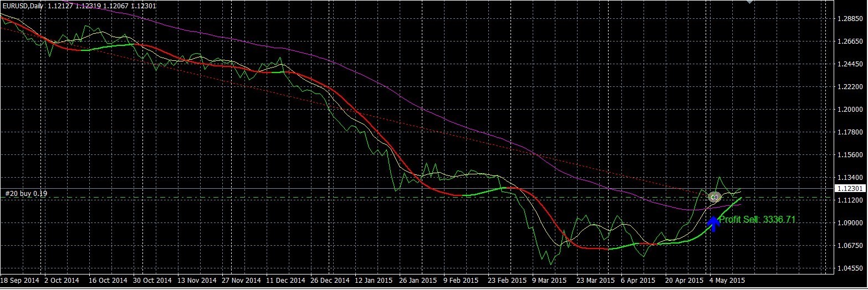Screen dimensions: 868x290
Task: Click the 1.06750 price axis label
Action: click(x=849, y=246)
